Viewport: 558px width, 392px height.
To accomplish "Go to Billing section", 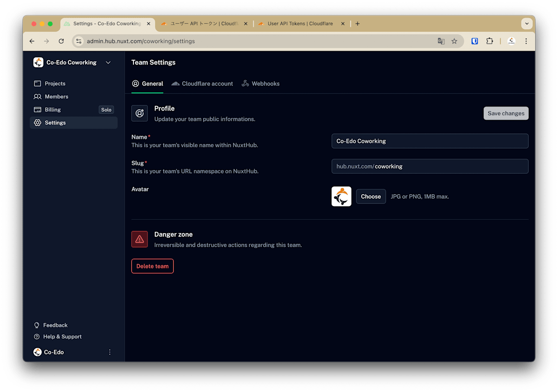I will coord(73,110).
